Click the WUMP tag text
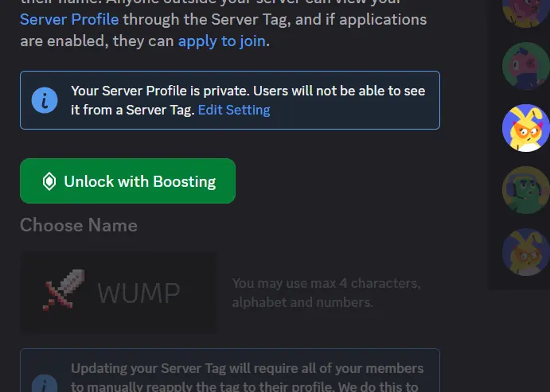The image size is (550, 392). (138, 293)
